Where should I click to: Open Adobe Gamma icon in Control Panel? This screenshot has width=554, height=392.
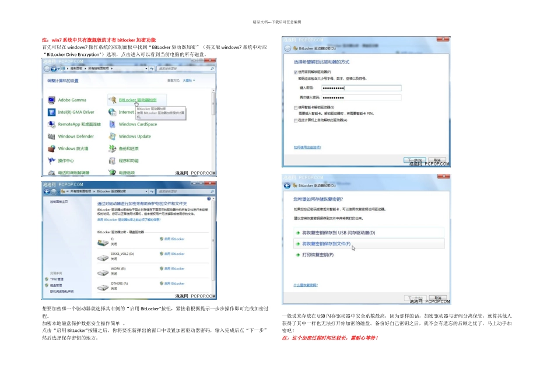click(51, 100)
